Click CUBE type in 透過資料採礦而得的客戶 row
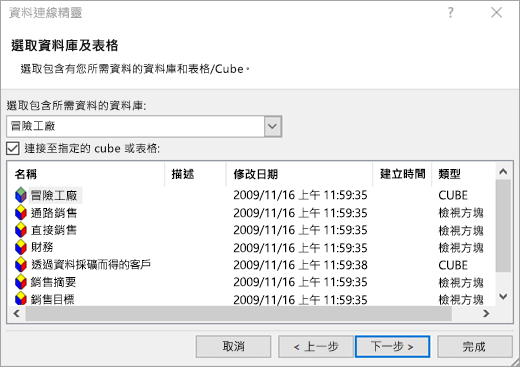Screen dimensions: 520x367 coord(453,265)
